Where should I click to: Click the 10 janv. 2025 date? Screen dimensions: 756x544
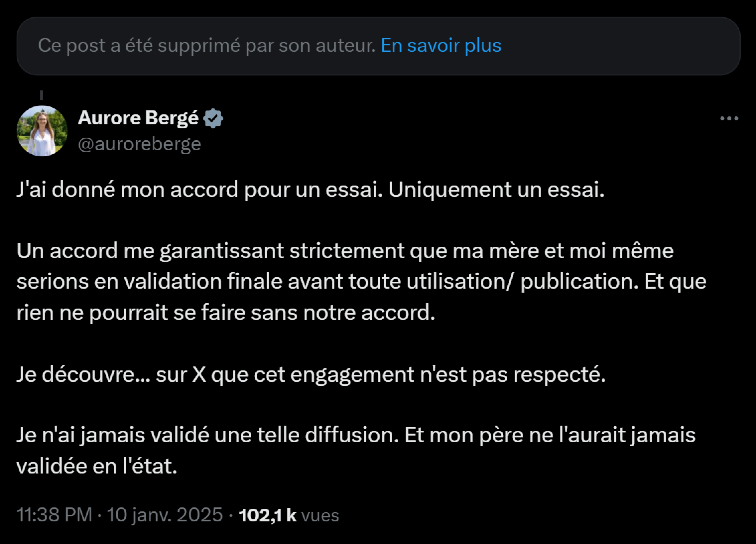(165, 515)
